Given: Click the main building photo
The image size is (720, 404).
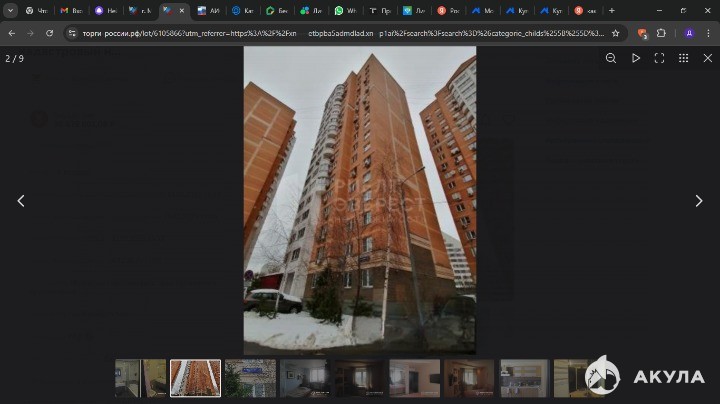Looking at the screenshot, I should 360,200.
